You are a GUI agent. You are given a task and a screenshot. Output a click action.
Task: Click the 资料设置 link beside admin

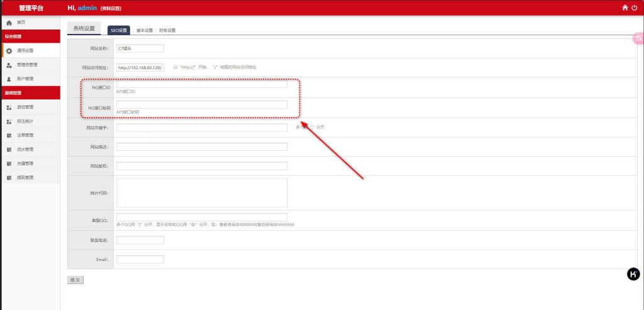pyautogui.click(x=111, y=9)
